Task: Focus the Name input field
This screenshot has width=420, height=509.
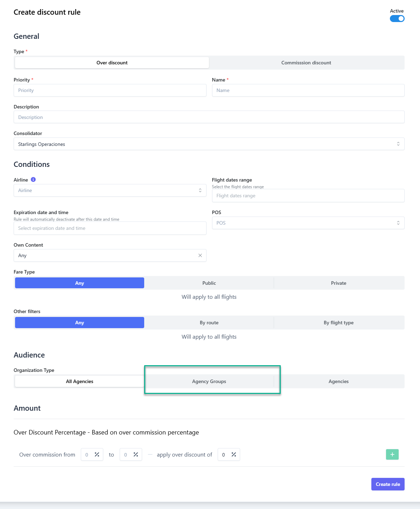Action: click(x=308, y=90)
